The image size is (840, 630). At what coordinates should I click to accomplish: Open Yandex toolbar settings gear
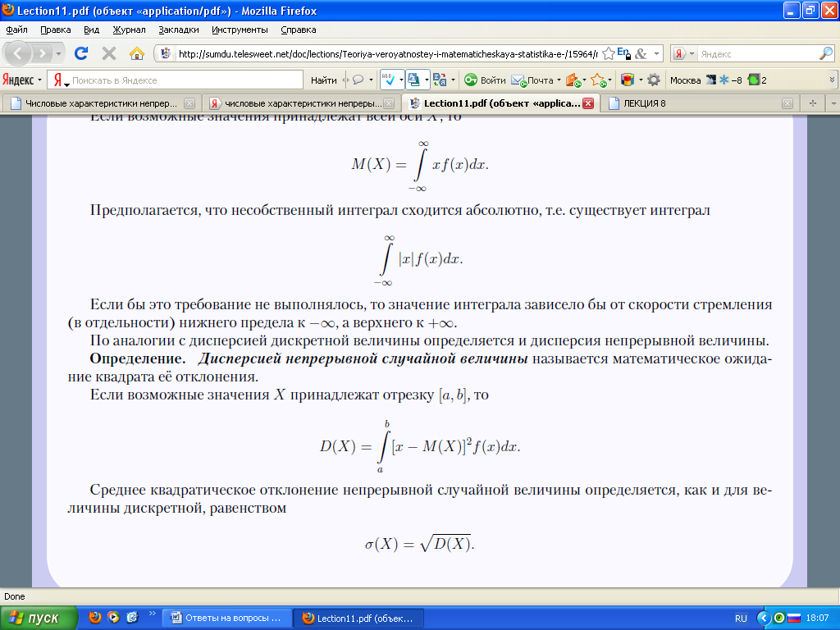click(654, 80)
